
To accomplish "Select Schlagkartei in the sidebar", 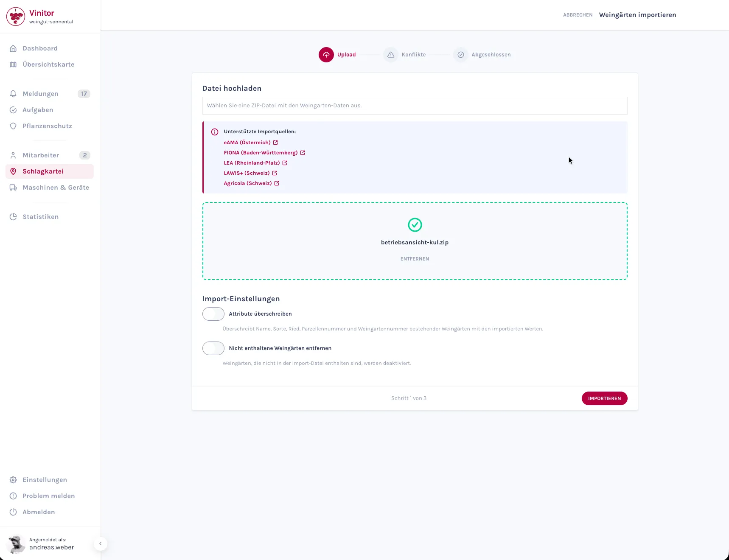I will [x=50, y=171].
